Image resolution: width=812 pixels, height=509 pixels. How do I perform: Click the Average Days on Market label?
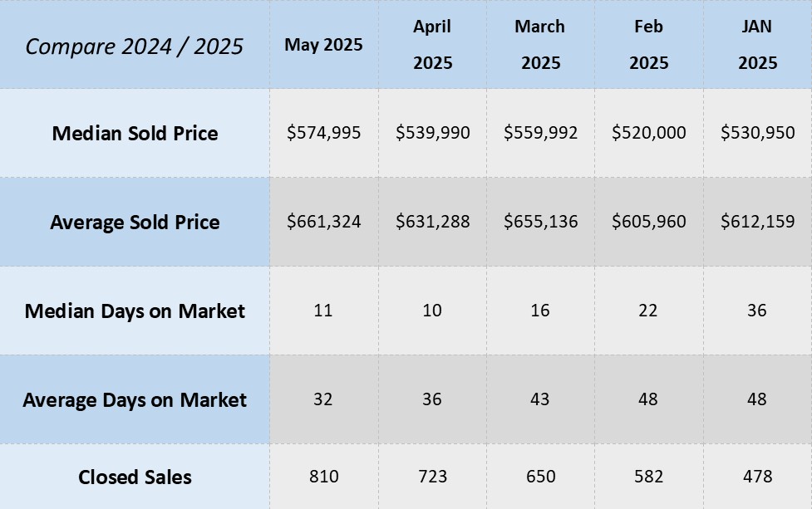click(135, 399)
